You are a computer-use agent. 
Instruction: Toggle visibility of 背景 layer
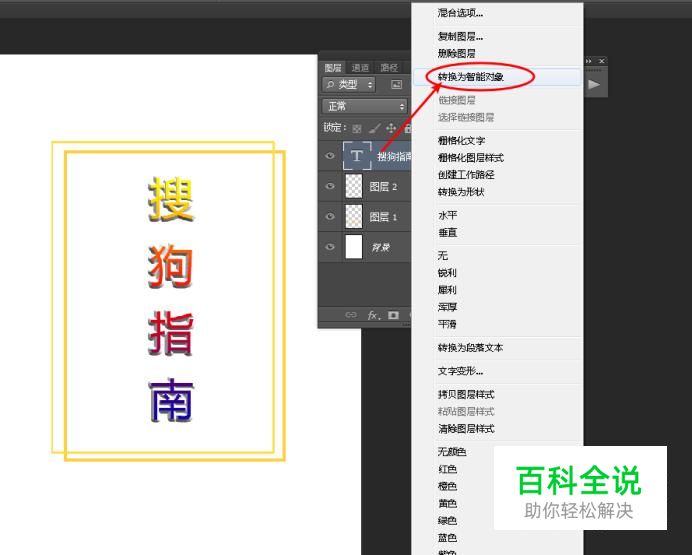(330, 247)
